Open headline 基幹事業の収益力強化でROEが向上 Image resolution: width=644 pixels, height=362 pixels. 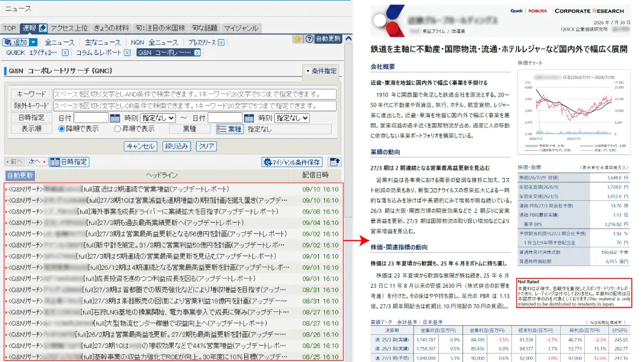185,357
